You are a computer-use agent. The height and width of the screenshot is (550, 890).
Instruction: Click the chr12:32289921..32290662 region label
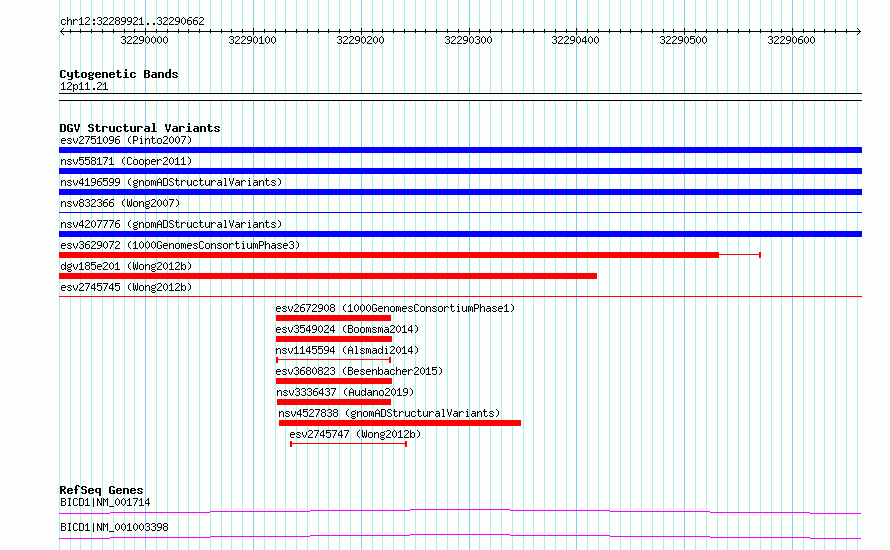[132, 21]
